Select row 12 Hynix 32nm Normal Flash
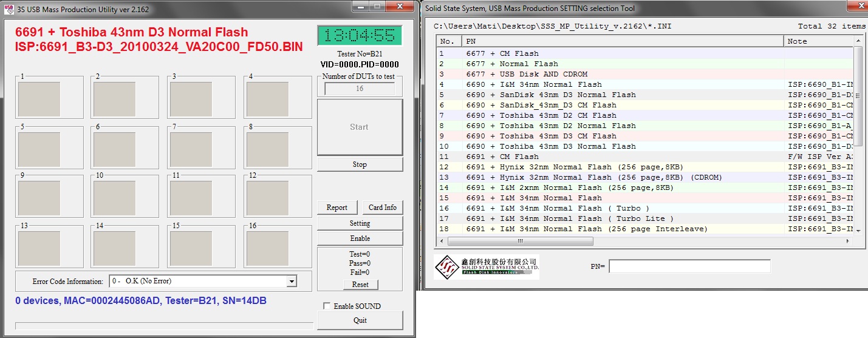 point(645,167)
